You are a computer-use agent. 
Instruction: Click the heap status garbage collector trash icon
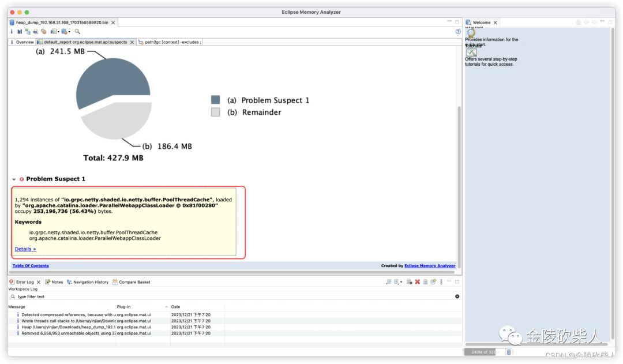[509, 352]
